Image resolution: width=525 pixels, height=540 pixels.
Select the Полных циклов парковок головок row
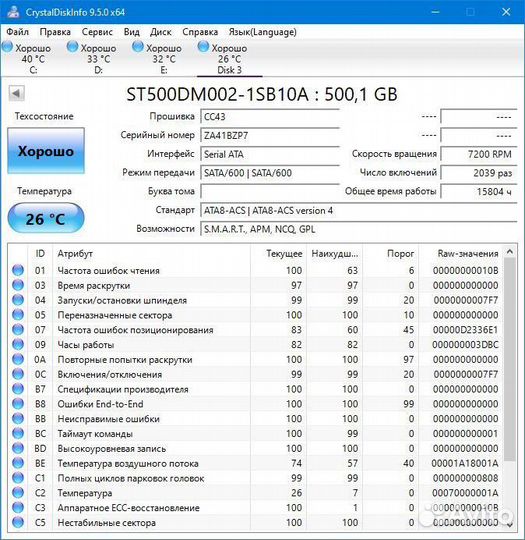pyautogui.click(x=255, y=478)
